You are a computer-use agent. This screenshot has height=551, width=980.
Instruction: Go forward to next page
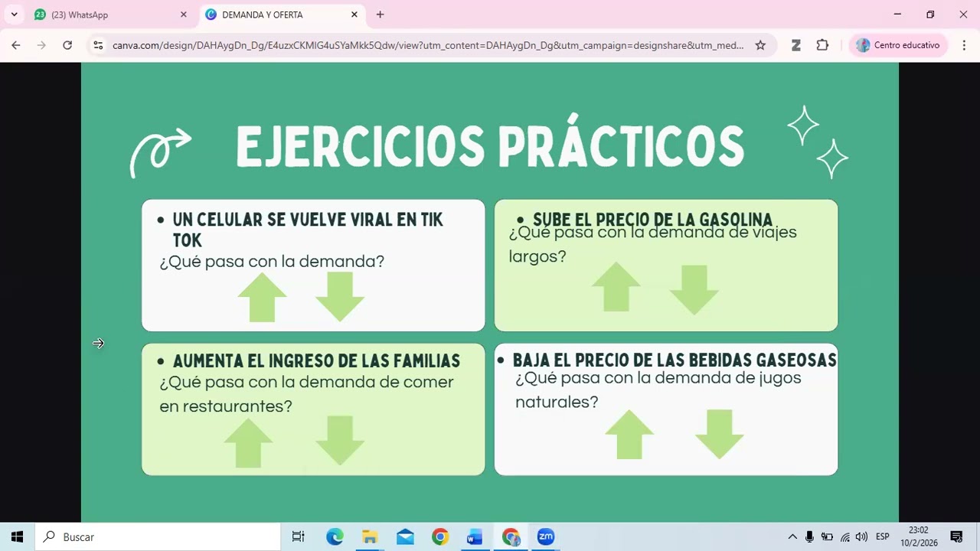click(41, 45)
